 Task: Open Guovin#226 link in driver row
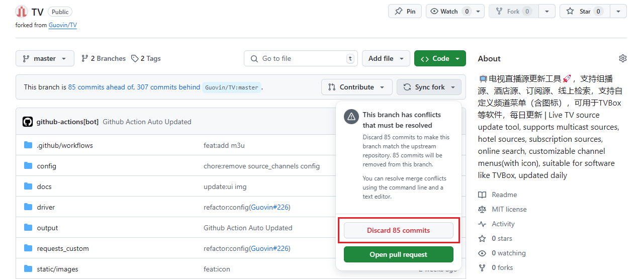[x=270, y=207]
